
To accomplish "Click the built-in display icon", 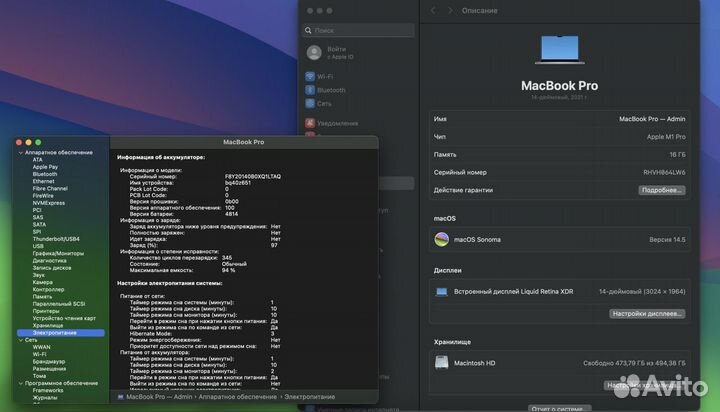I will tap(441, 292).
